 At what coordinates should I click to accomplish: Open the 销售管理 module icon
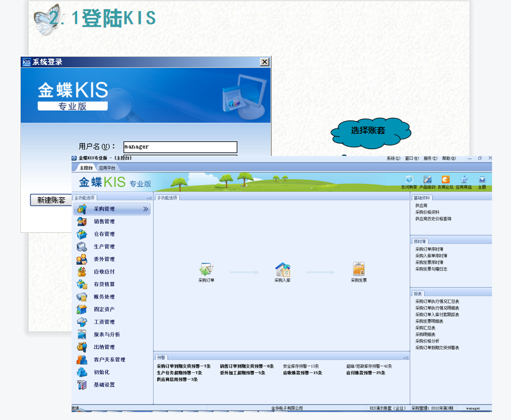click(81, 221)
